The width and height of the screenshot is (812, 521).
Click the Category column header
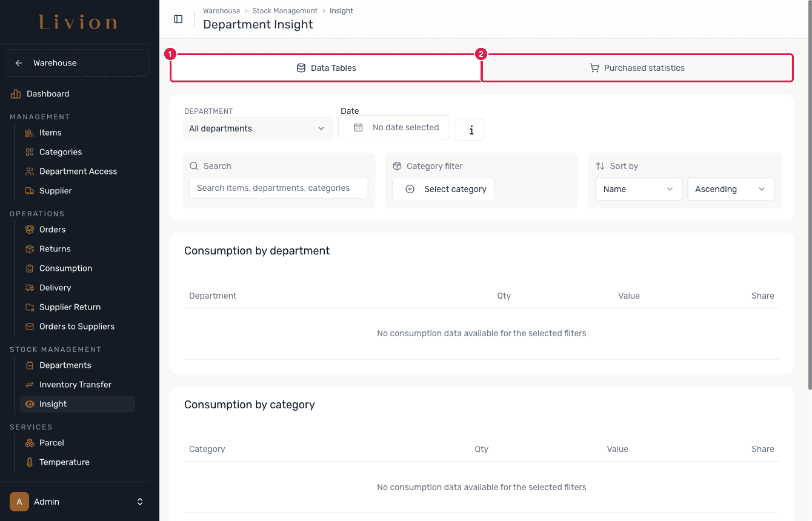click(x=207, y=449)
